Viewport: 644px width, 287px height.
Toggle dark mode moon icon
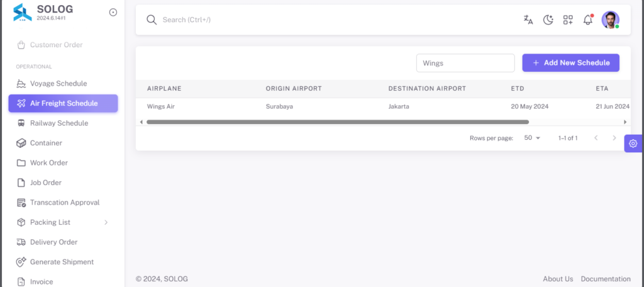tap(548, 20)
